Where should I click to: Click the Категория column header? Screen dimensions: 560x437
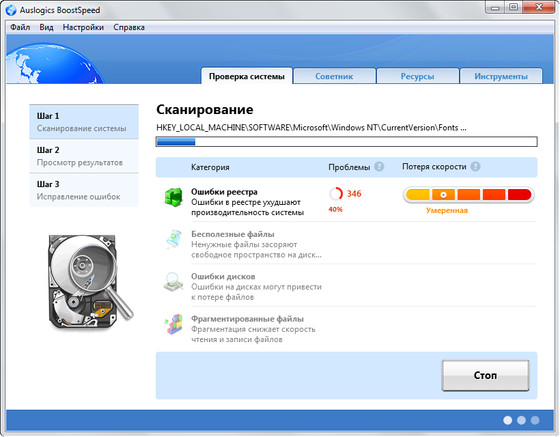click(210, 167)
